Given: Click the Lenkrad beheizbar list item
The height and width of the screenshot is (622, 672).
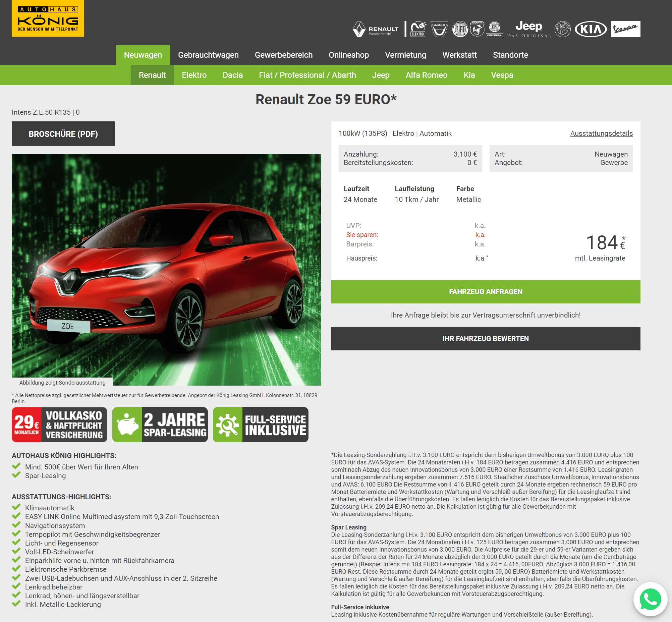Looking at the screenshot, I should (54, 587).
